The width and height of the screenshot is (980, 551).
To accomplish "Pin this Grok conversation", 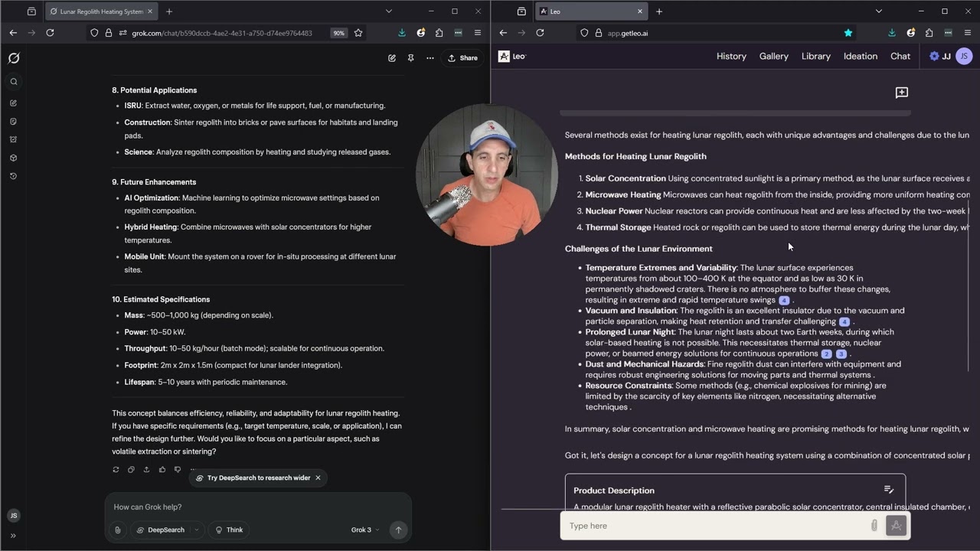I will pos(410,58).
